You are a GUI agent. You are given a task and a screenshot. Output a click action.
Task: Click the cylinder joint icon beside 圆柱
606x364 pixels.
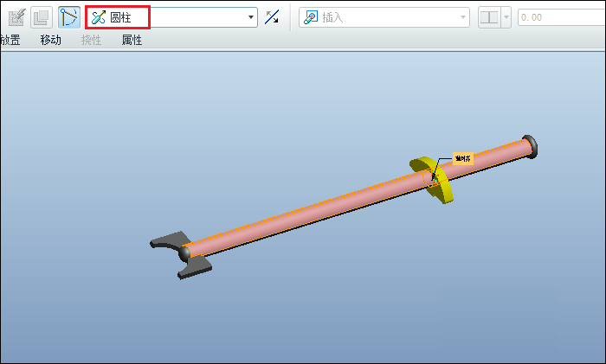click(99, 17)
